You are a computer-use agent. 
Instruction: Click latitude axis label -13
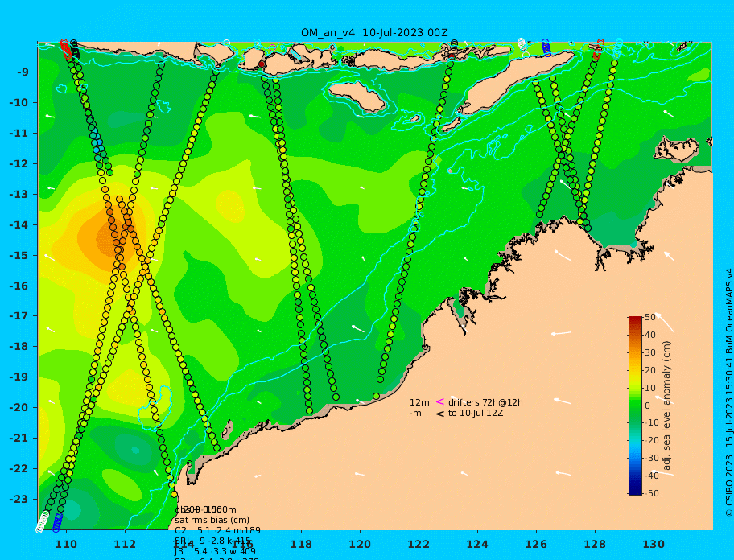point(19,194)
